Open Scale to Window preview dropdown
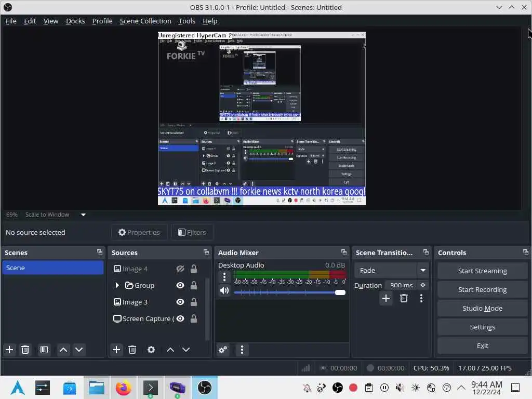Screen dimensions: 532x399 (x=83, y=215)
